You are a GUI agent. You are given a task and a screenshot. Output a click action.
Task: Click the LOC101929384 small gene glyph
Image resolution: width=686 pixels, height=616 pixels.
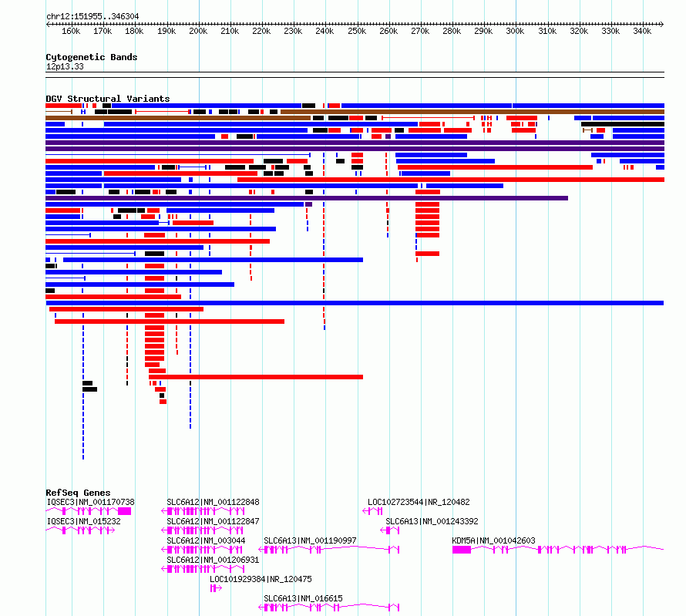[216, 588]
